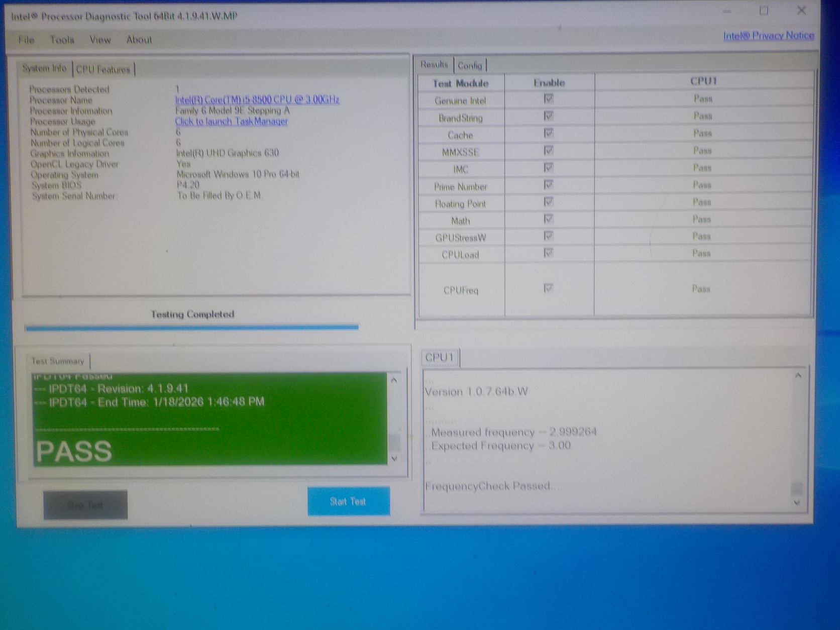The height and width of the screenshot is (630, 840).
Task: Click to launch Task Manager link
Action: [232, 121]
